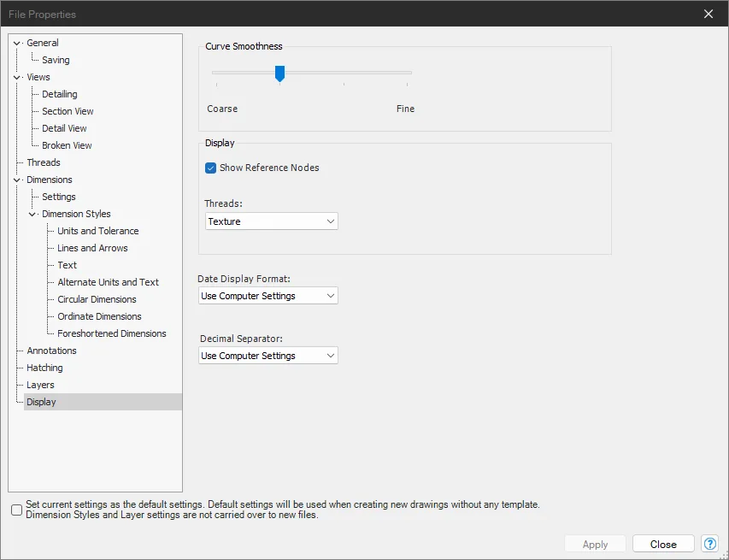This screenshot has height=560, width=729.
Task: Select the Display tree item
Action: coord(103,402)
